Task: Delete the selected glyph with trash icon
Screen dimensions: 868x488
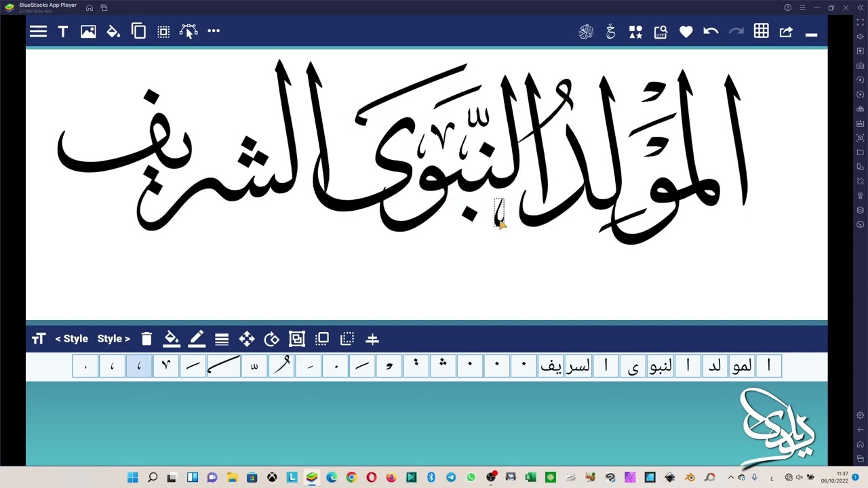Action: click(x=146, y=339)
